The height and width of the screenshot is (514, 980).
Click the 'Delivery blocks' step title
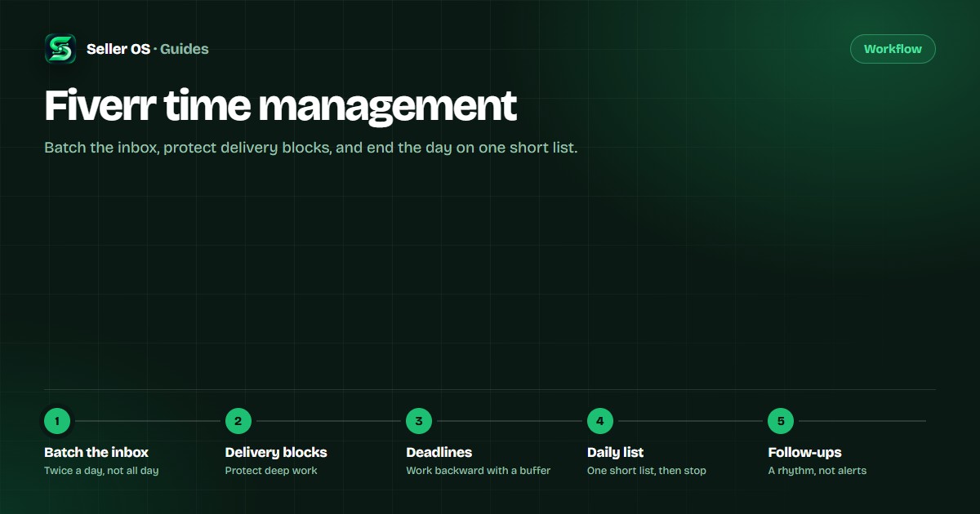pos(276,452)
